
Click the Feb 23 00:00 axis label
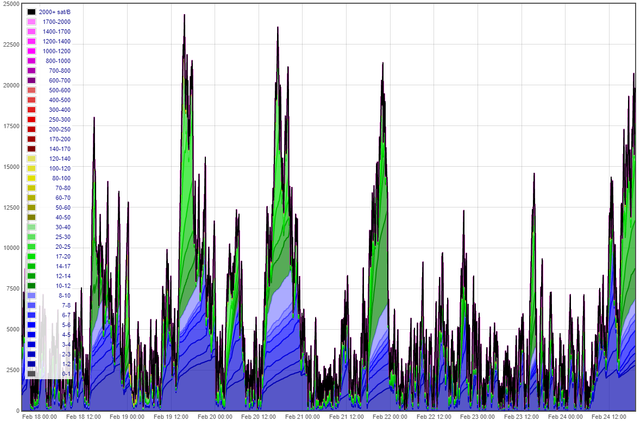[x=478, y=417]
